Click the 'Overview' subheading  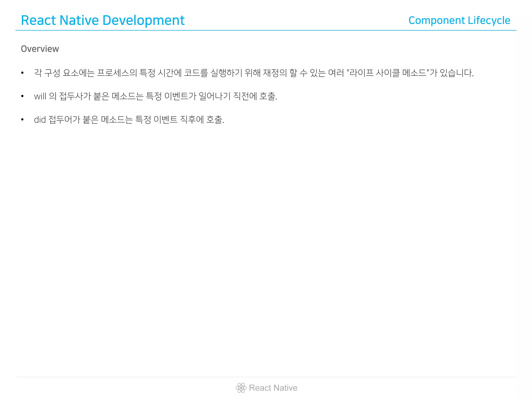click(40, 49)
